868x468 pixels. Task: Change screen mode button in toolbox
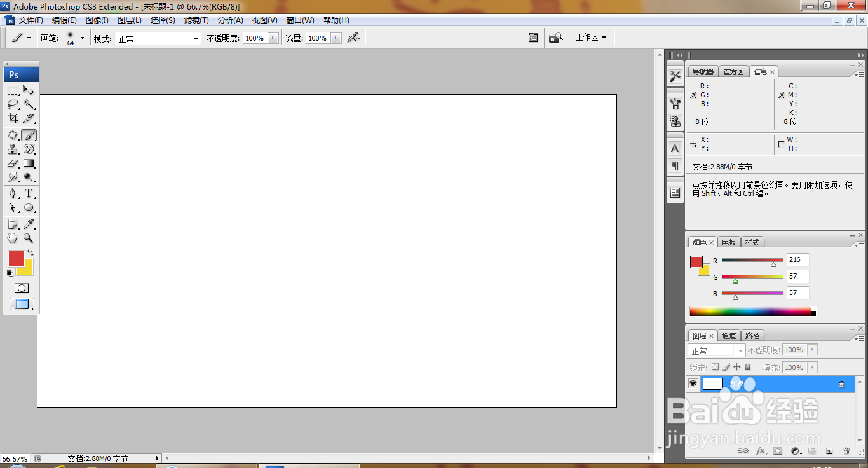tap(22, 304)
